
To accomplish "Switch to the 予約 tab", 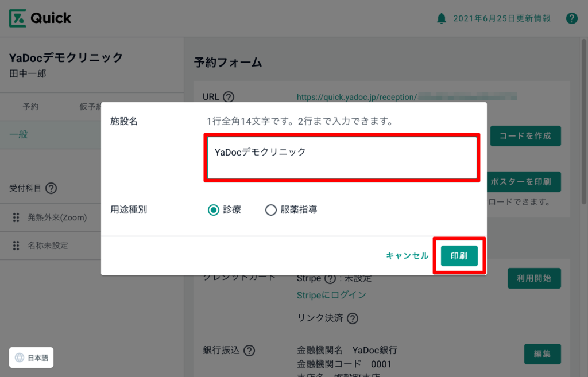I will click(31, 107).
